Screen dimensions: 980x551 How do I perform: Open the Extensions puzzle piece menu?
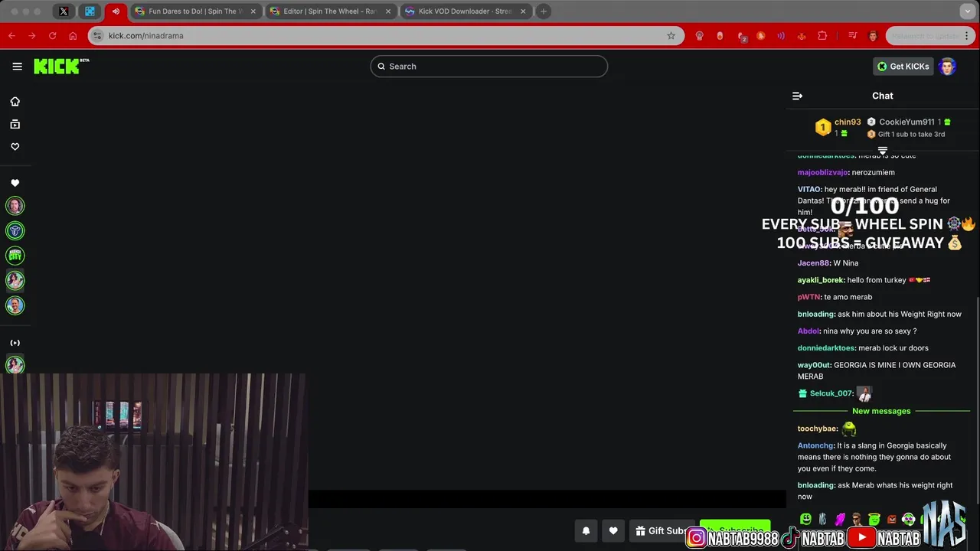822,36
